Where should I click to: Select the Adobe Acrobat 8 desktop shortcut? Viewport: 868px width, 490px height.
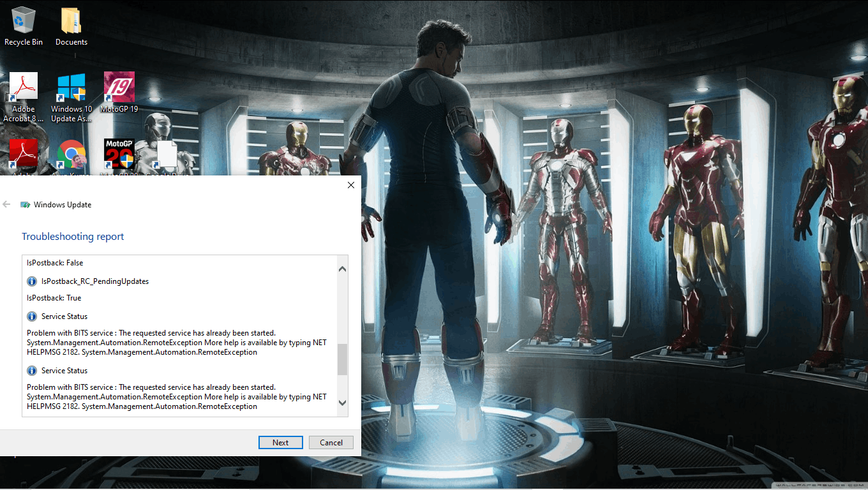point(24,97)
